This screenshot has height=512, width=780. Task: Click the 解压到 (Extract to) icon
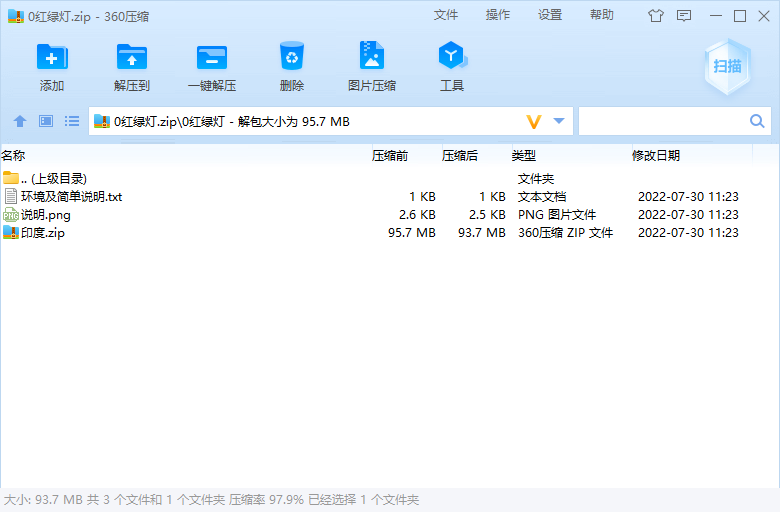tap(132, 57)
